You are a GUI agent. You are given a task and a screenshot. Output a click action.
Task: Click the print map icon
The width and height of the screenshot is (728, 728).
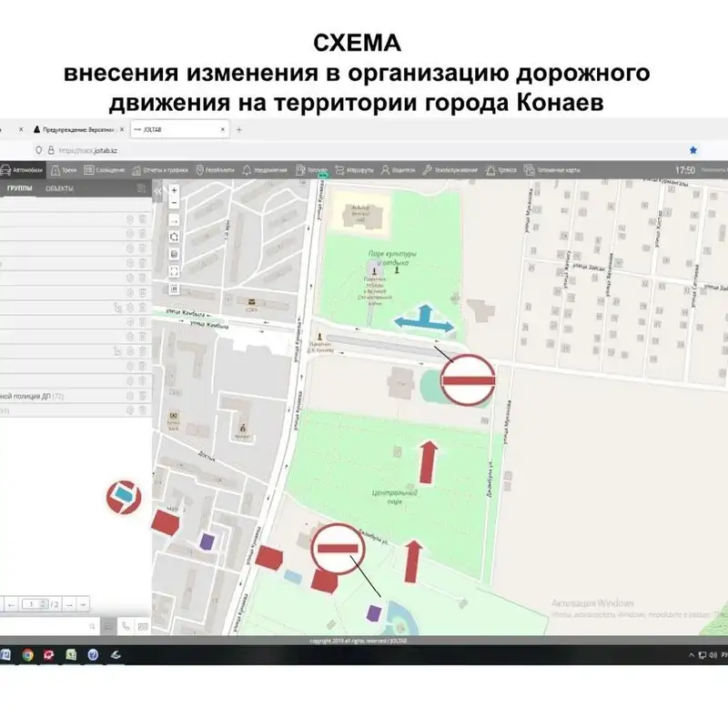tap(174, 254)
